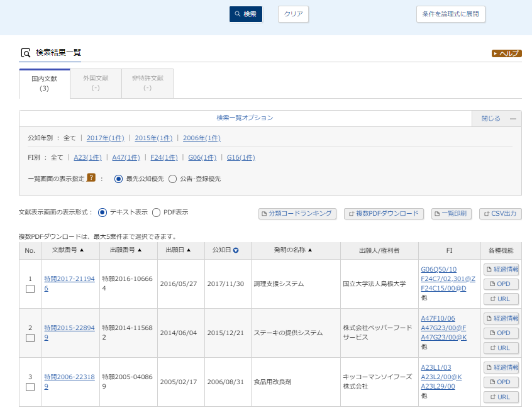This screenshot has height=415, width=532.
Task: Filter by FI class G16(1件)
Action: (x=241, y=157)
